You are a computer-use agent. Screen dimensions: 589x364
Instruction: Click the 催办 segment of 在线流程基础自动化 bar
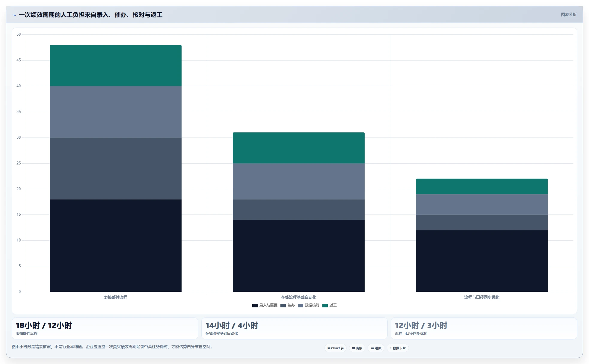click(x=299, y=210)
